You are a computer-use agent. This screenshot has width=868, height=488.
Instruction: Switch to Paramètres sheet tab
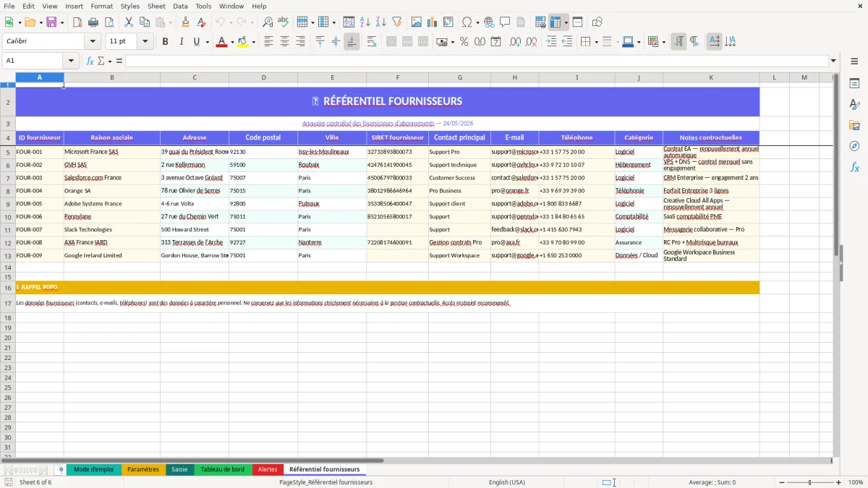click(x=143, y=469)
